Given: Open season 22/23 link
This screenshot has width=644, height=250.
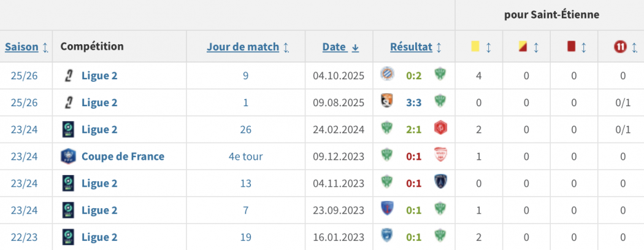Looking at the screenshot, I should pos(25,236).
